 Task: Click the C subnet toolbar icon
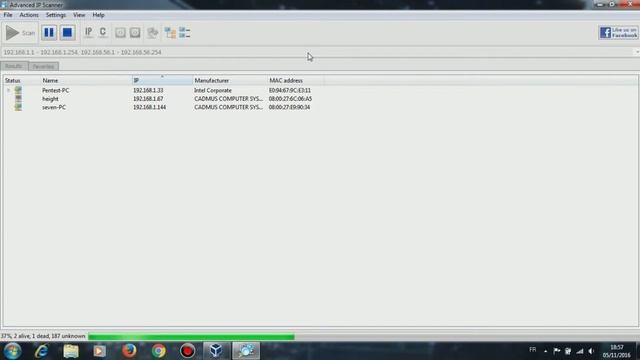click(x=103, y=32)
